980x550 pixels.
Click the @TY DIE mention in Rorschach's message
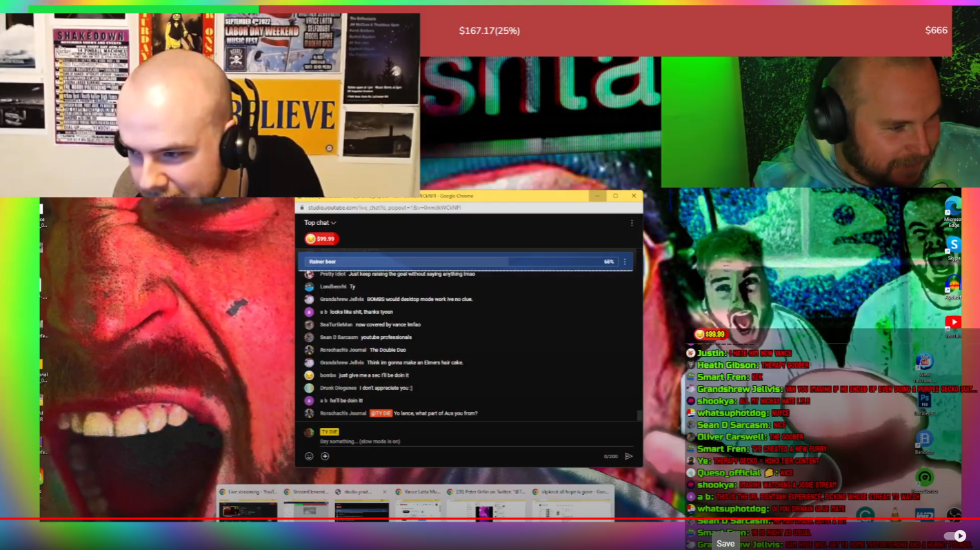(x=381, y=413)
